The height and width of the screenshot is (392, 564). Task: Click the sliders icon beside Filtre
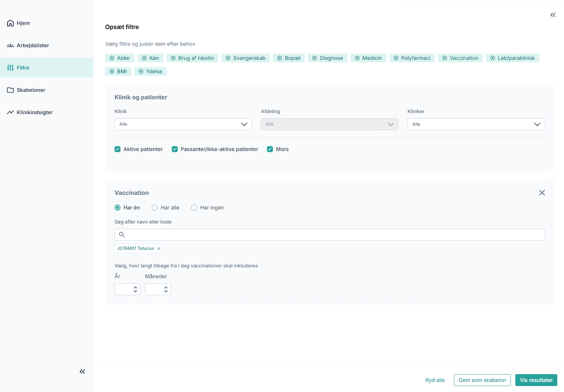coord(10,68)
